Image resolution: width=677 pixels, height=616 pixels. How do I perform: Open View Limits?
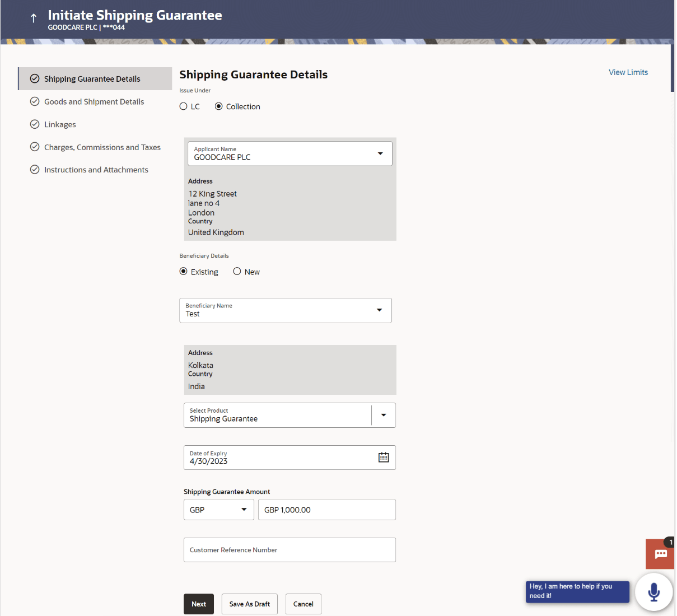click(628, 72)
